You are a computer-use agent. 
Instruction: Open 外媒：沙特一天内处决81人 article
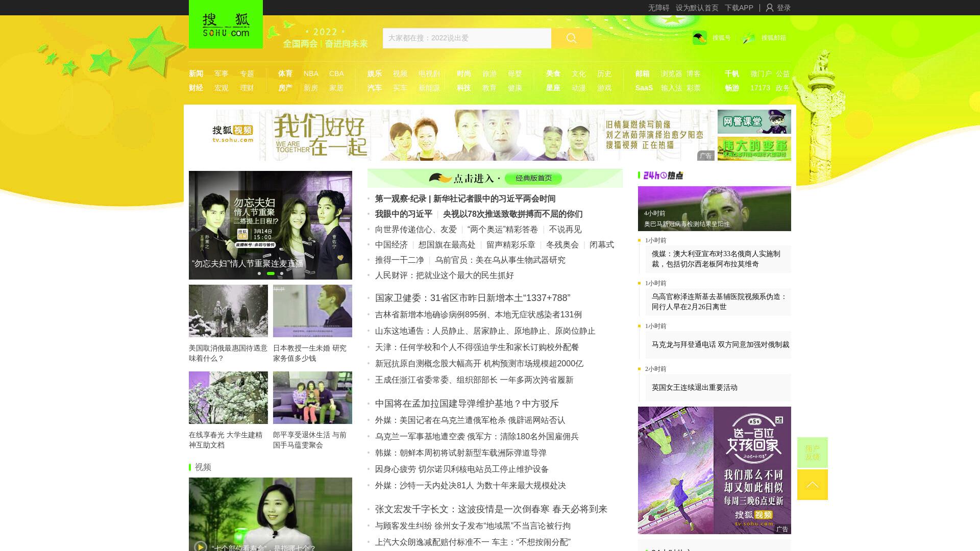pos(470,486)
